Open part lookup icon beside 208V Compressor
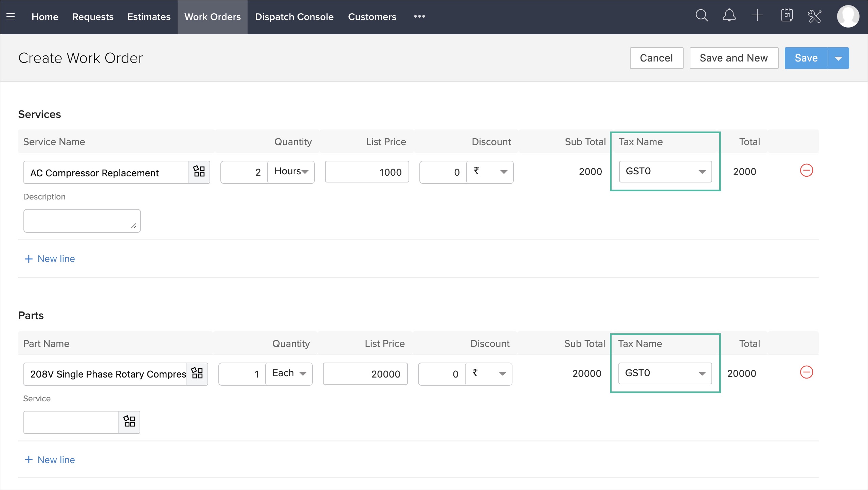 click(x=197, y=373)
